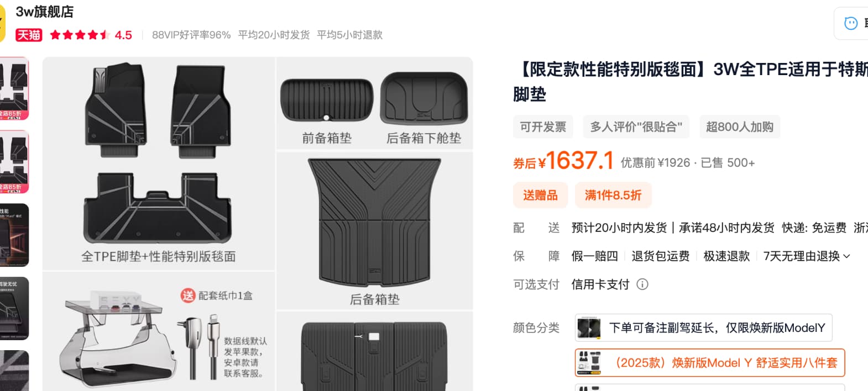The image size is (868, 391).
Task: Click the 多人评价"很贴合" review tag
Action: (636, 127)
